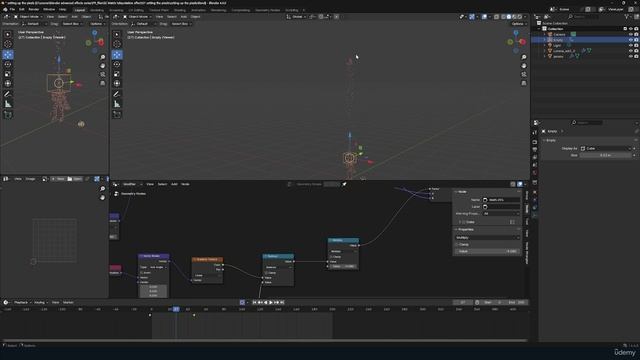This screenshot has height=360, width=640.
Task: Select the Scale tool in left viewport
Action: (x=8, y=74)
